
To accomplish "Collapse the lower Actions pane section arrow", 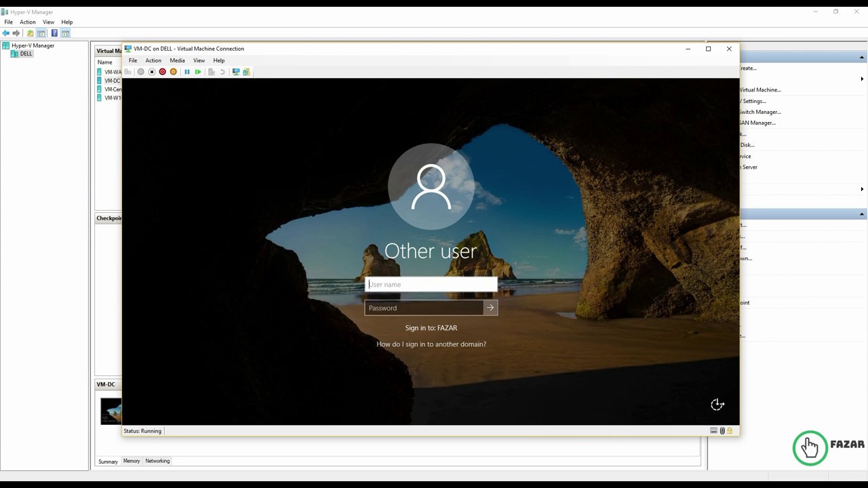I will 862,214.
